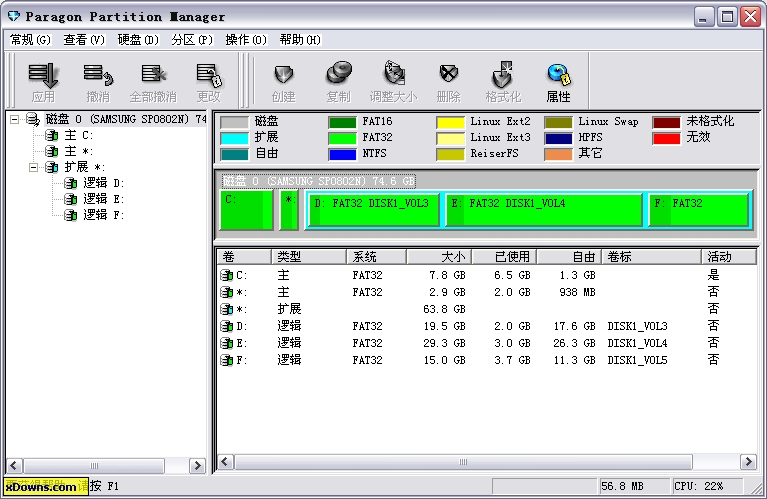Select the small *: partition block in disk map

(x=289, y=210)
